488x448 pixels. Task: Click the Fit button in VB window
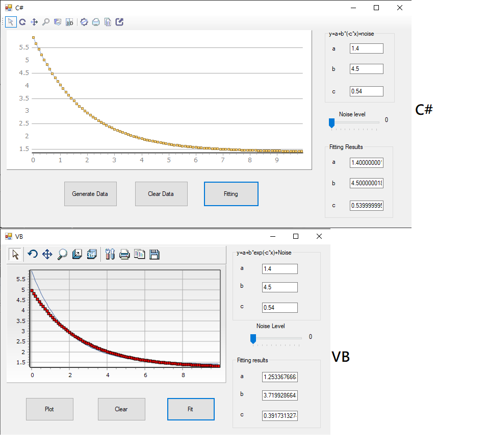(191, 409)
